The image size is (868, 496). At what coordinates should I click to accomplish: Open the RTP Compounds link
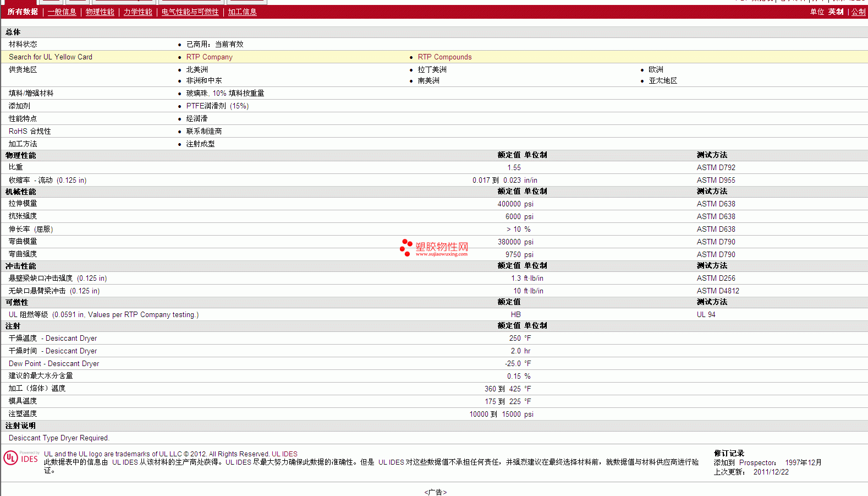coord(445,57)
